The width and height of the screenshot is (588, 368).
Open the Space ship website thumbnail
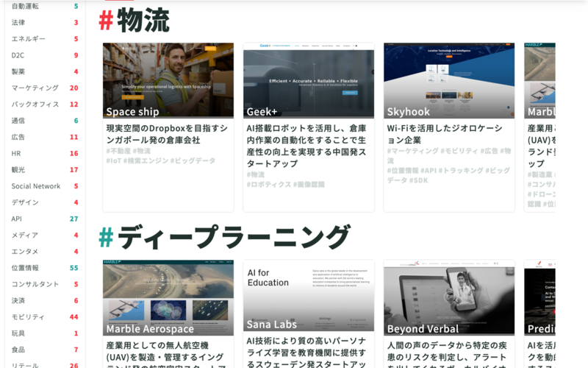click(168, 80)
